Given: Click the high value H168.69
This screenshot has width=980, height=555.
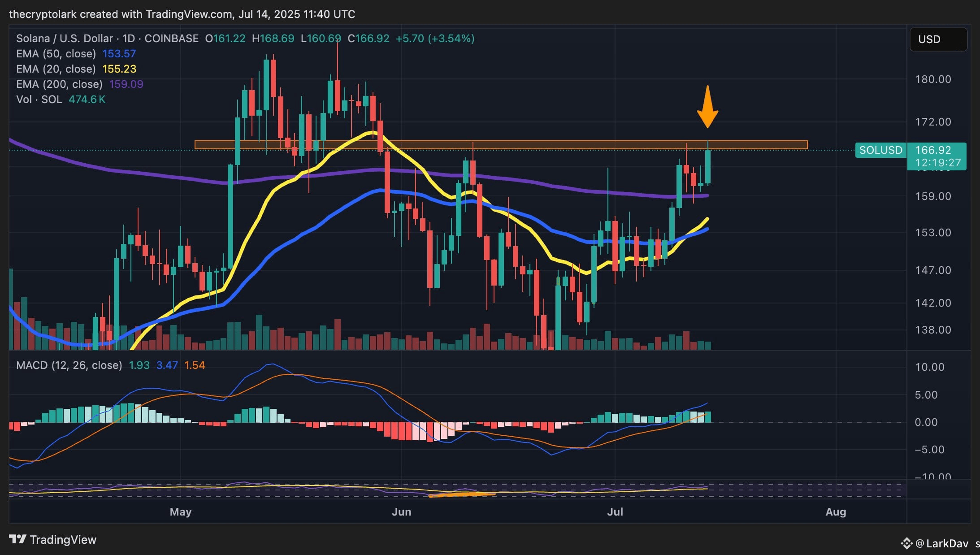Looking at the screenshot, I should point(273,39).
